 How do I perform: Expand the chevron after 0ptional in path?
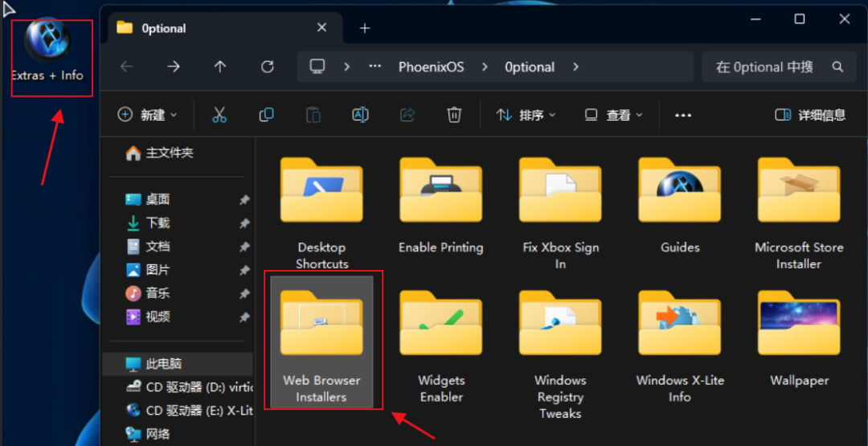click(x=575, y=67)
